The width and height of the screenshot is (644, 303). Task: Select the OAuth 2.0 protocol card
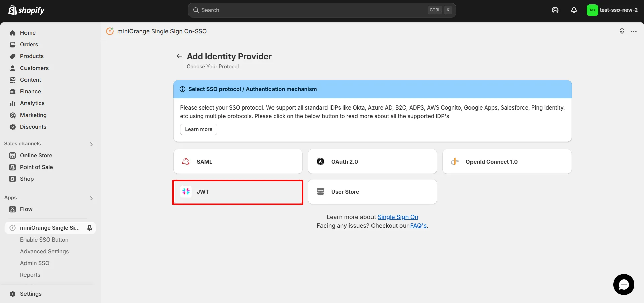tap(372, 162)
